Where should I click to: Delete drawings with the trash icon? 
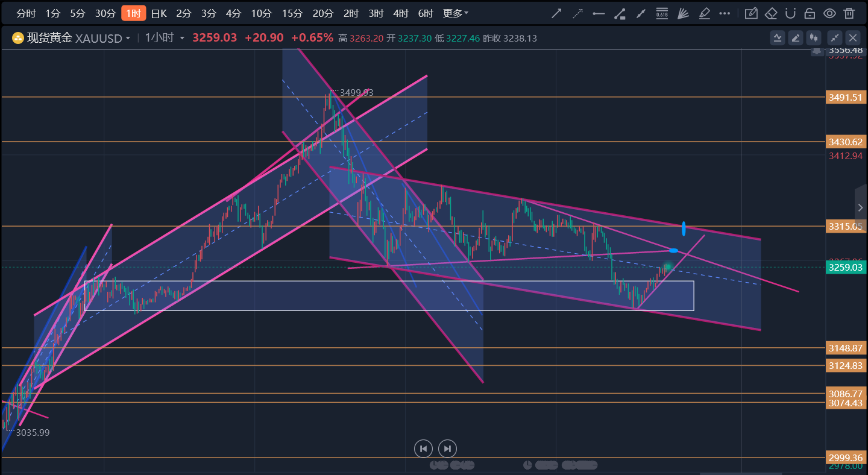point(849,13)
